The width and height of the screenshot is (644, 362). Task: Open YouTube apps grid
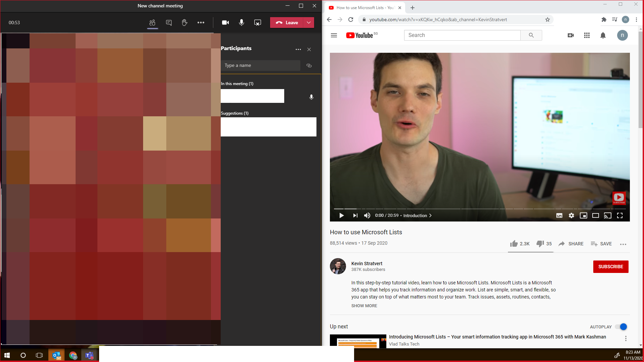point(587,35)
